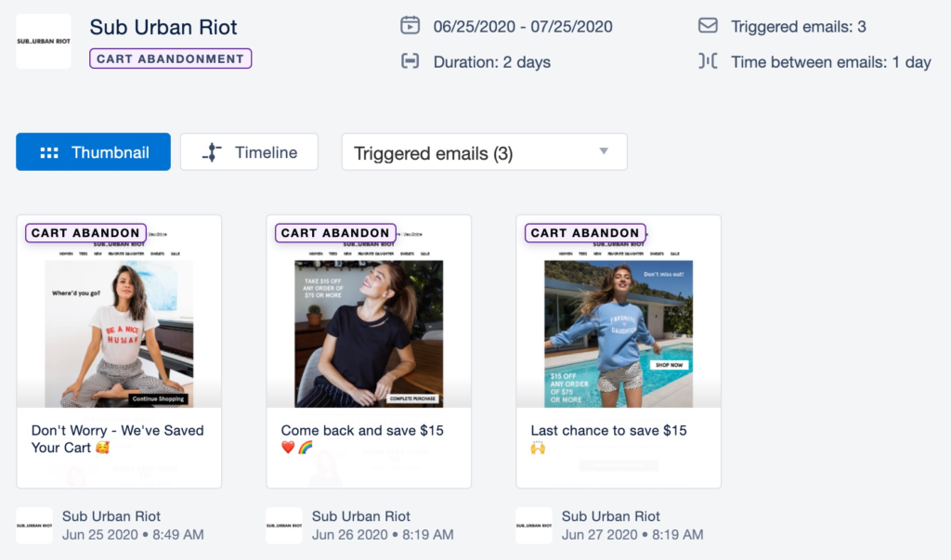Viewport: 951px width, 560px height.
Task: Click the duration bracket icon
Action: coord(410,61)
